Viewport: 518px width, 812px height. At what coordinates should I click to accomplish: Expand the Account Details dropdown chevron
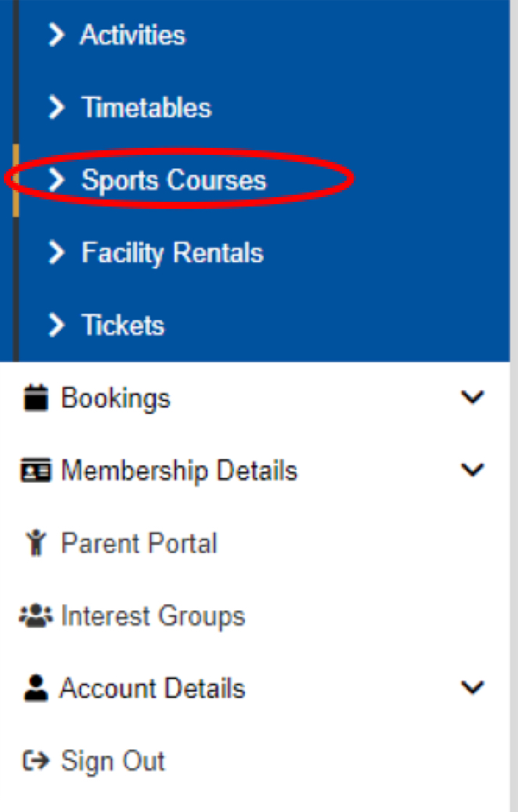coord(473,688)
